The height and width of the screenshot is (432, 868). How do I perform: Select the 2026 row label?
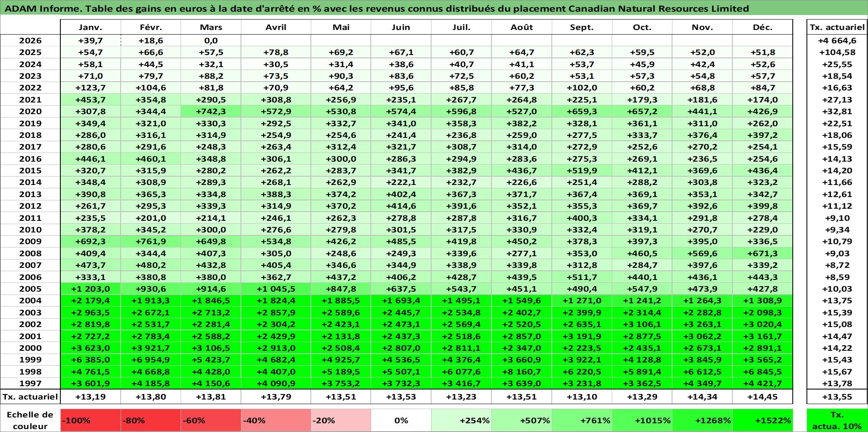[30, 40]
